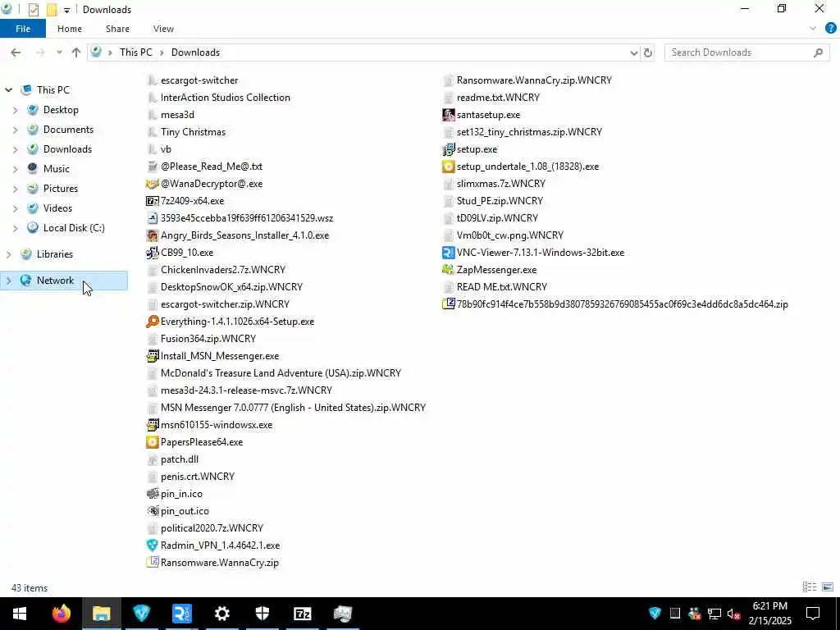The image size is (840, 630).
Task: Click the Search Downloads field
Action: click(746, 52)
